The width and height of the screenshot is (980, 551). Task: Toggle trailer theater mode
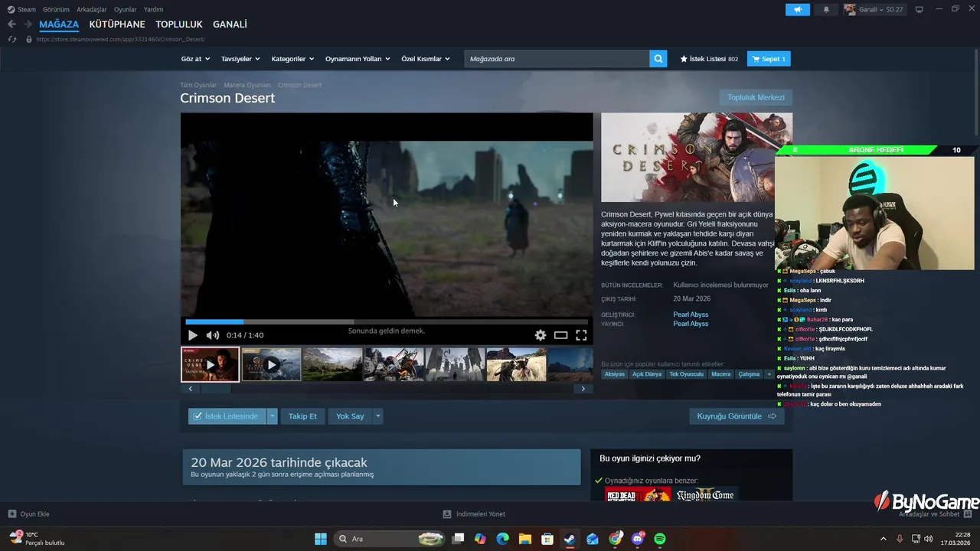(x=561, y=335)
